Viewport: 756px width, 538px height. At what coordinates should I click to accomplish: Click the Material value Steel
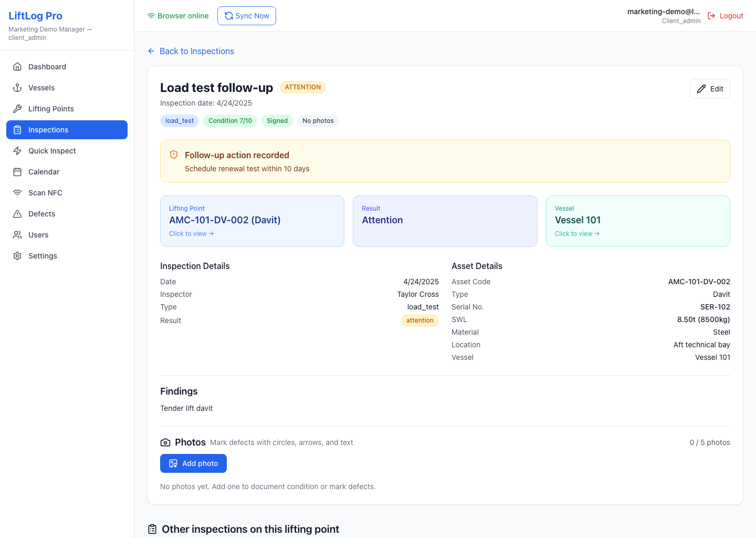(721, 332)
